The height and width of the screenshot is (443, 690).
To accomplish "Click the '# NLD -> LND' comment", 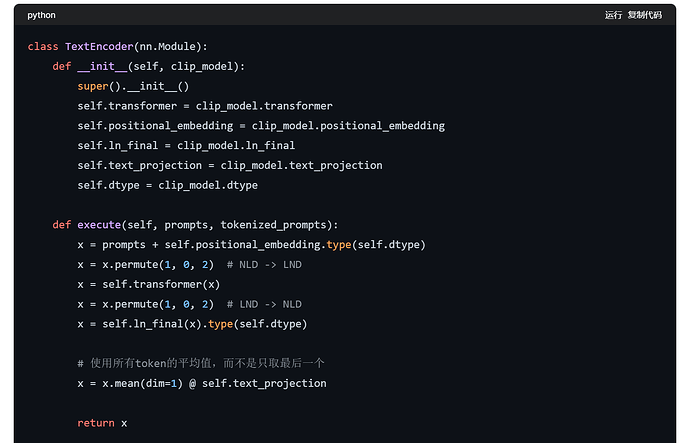I will (x=264, y=265).
